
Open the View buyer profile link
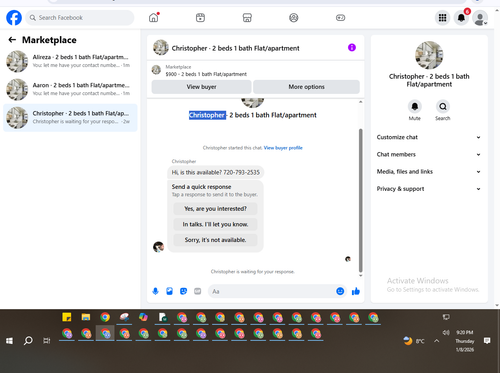283,148
